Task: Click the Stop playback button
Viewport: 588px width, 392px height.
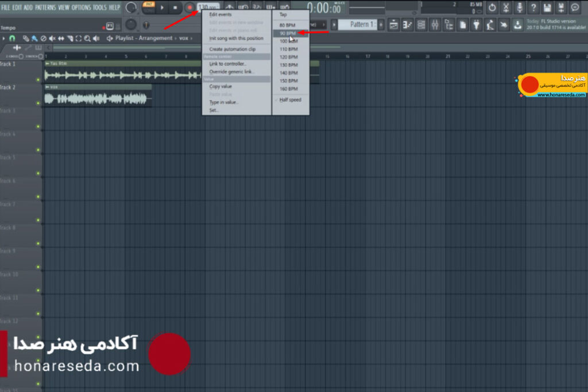Action: tap(175, 7)
